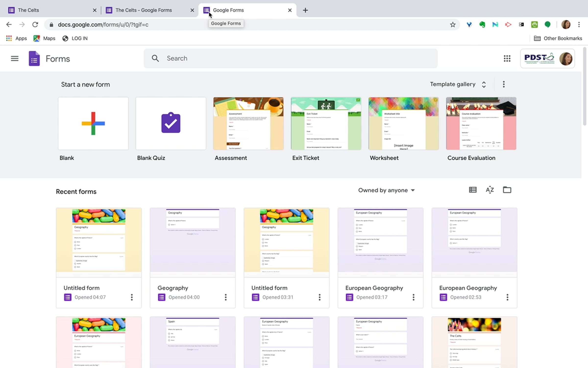Open Other Bookmarks folder
This screenshot has width=588, height=368.
tap(558, 38)
